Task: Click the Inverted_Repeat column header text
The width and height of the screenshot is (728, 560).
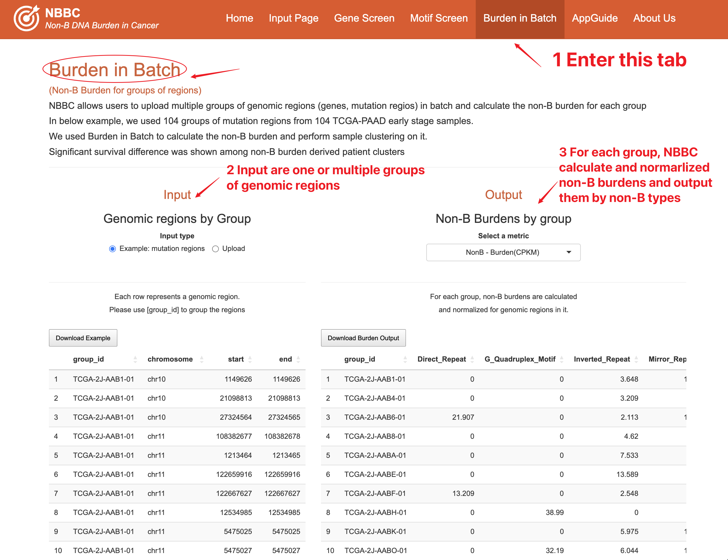Action: coord(602,359)
